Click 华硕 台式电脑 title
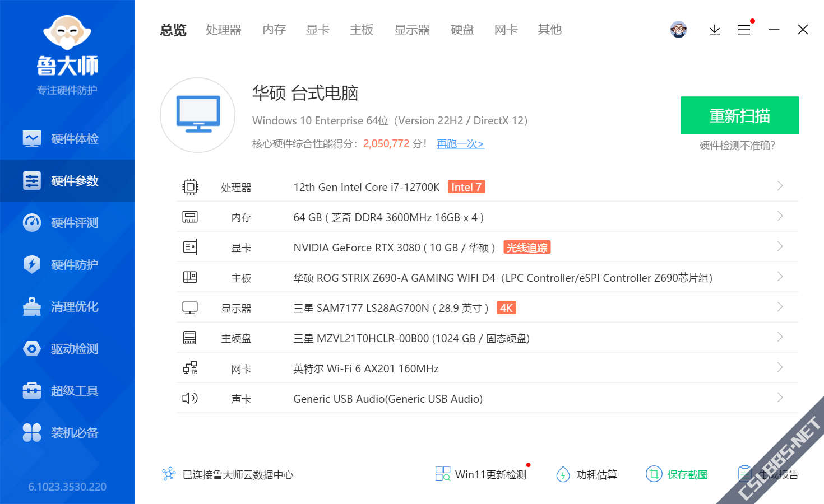The width and height of the screenshot is (824, 504). 305,93
